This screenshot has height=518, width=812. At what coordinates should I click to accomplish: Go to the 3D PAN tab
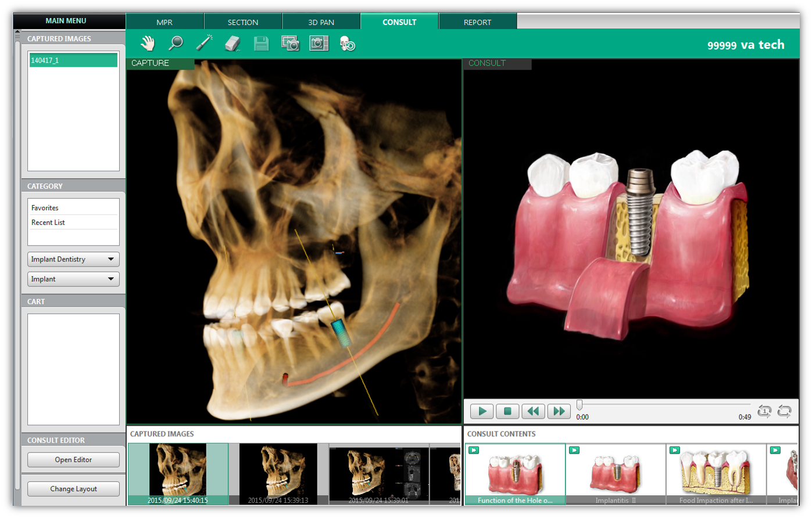point(321,22)
